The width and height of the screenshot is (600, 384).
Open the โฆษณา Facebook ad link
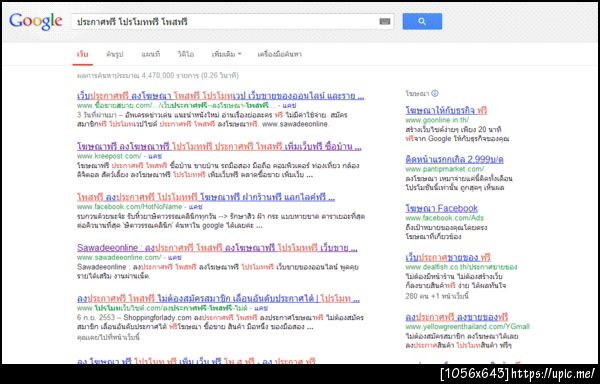point(442,208)
